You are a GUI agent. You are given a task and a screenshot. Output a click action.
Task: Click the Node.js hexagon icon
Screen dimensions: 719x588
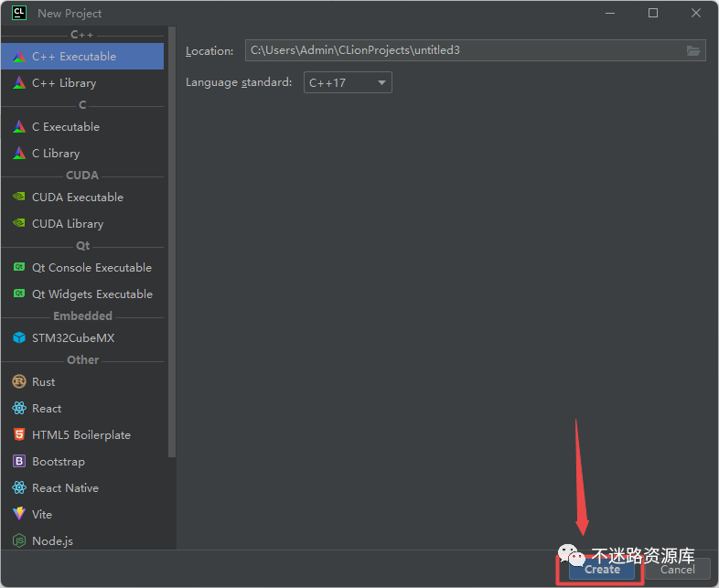19,540
